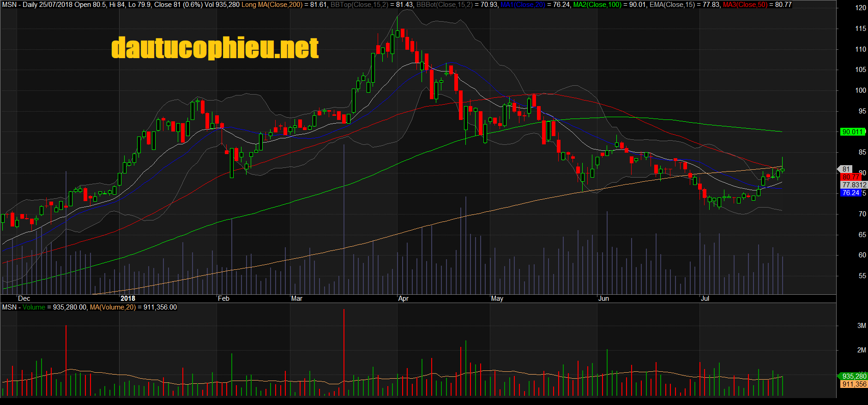This screenshot has height=405, width=868.
Task: Click the 110 price axis value
Action: pyautogui.click(x=861, y=49)
